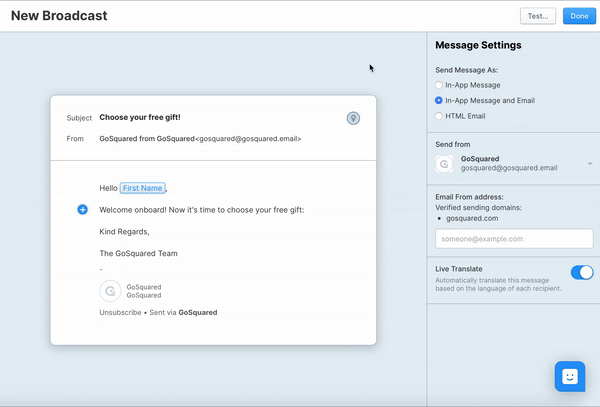Click the blue plus icon to add content
The height and width of the screenshot is (407, 600).
tap(82, 210)
